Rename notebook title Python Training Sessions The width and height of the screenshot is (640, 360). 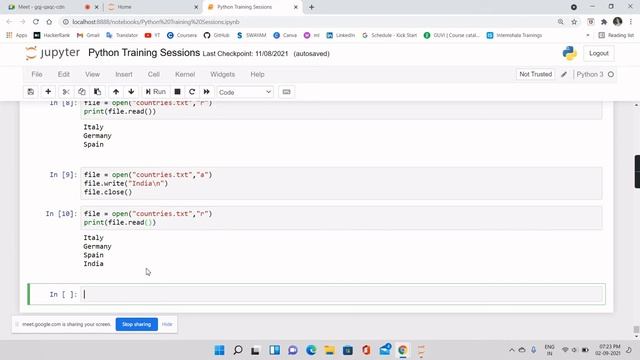144,53
